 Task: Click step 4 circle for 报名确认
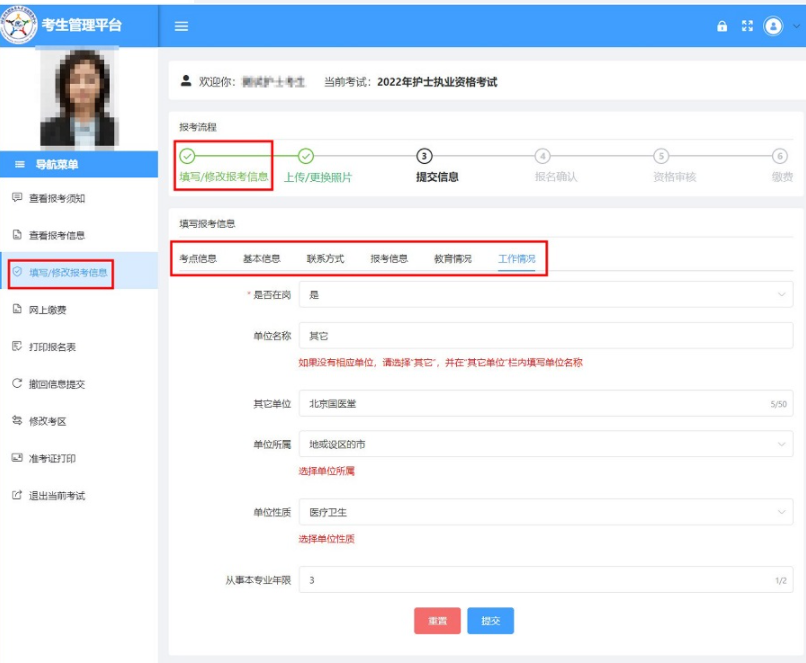click(x=543, y=156)
